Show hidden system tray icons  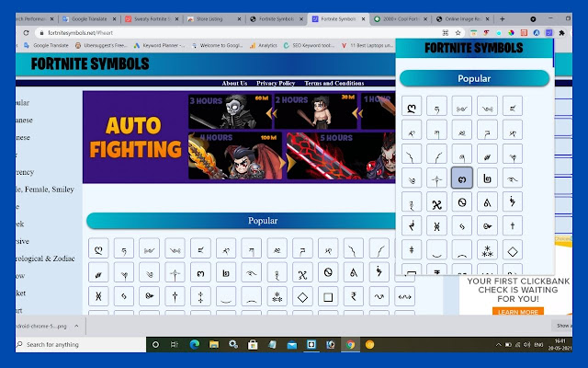tap(498, 344)
